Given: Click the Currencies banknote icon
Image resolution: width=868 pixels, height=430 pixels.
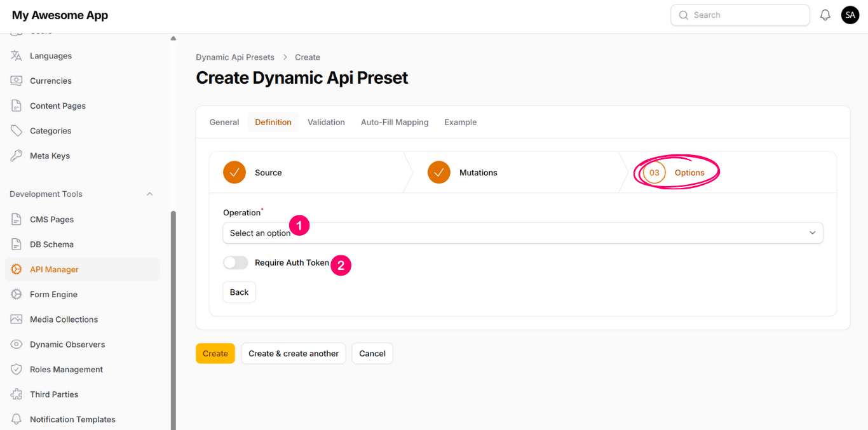Looking at the screenshot, I should (17, 81).
